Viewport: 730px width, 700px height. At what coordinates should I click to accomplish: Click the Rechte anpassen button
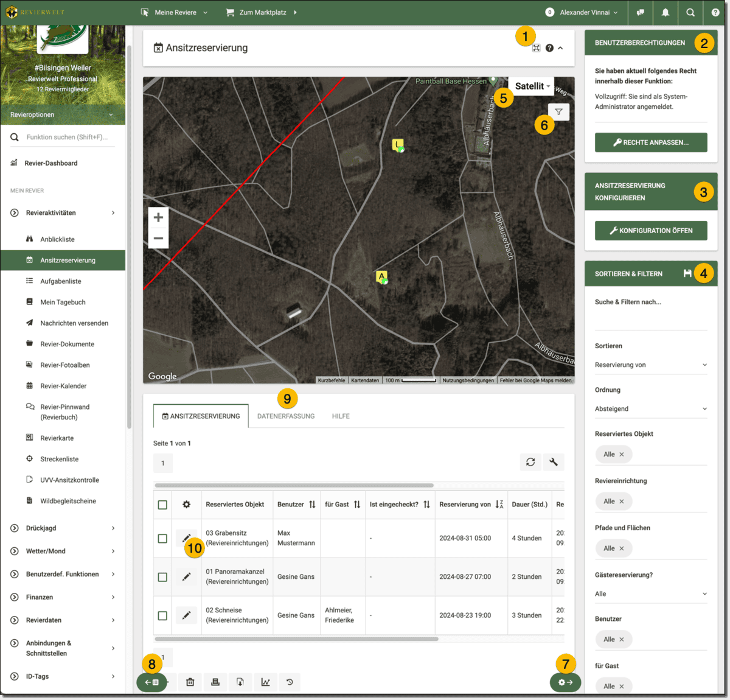tap(650, 142)
